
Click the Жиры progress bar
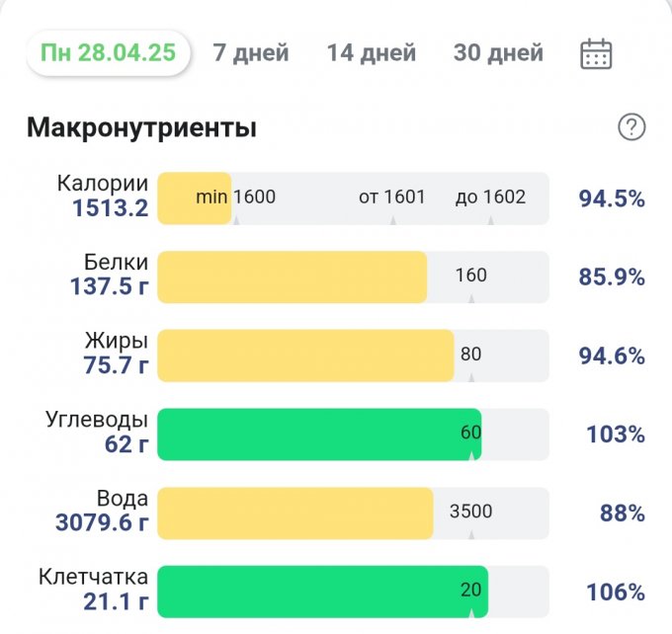pos(305,356)
